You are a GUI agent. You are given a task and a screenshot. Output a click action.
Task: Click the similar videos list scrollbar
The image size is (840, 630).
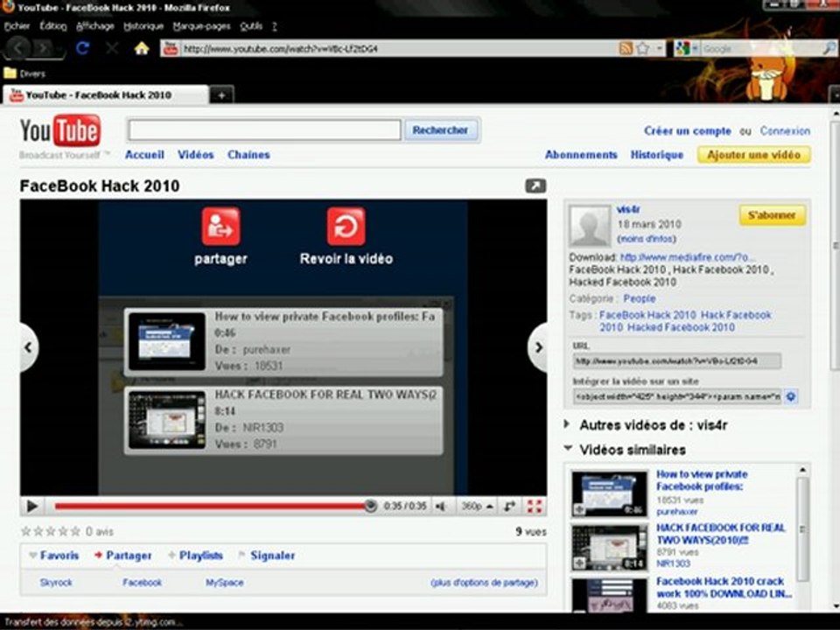[802, 530]
